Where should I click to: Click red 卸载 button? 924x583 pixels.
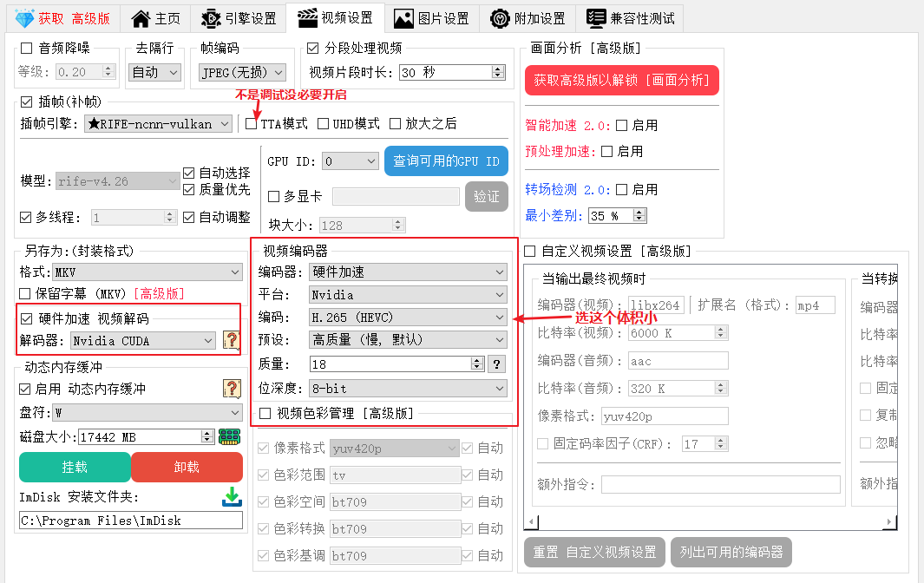tap(187, 467)
